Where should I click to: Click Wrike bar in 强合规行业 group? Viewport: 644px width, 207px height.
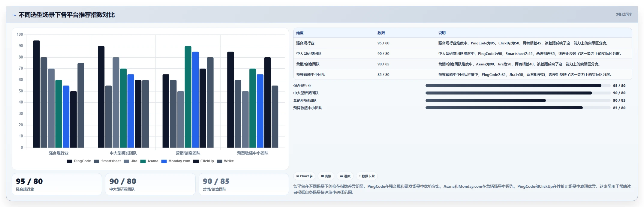coord(81,105)
